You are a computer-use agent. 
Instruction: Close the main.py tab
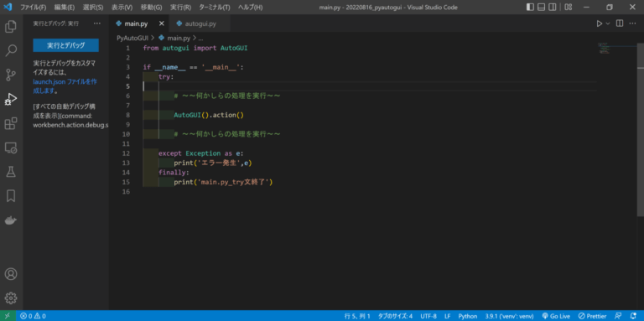pos(161,23)
